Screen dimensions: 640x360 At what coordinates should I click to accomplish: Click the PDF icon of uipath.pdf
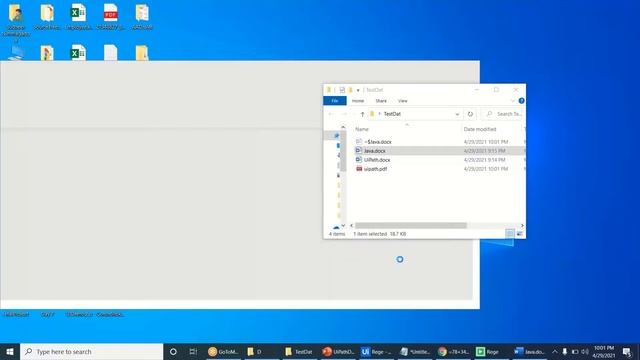click(359, 169)
